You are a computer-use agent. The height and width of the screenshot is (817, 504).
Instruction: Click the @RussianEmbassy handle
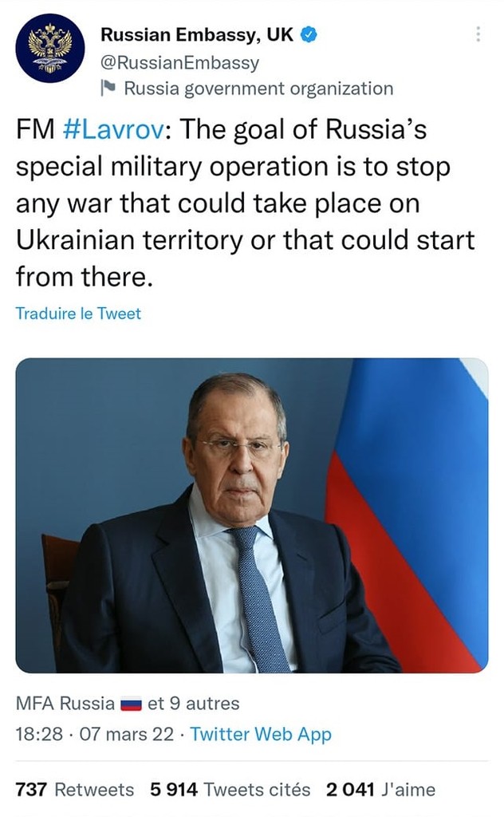click(x=179, y=61)
